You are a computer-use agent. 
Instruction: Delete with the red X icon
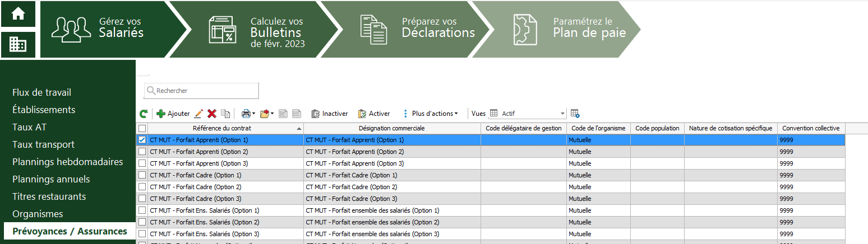212,114
